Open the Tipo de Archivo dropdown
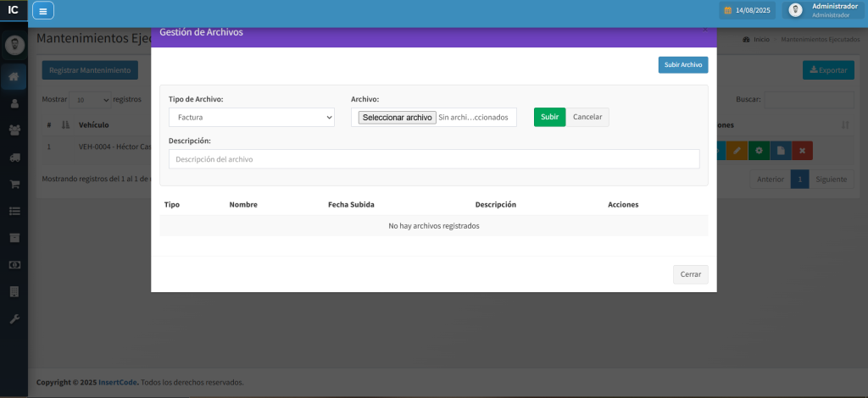The width and height of the screenshot is (868, 398). [251, 117]
